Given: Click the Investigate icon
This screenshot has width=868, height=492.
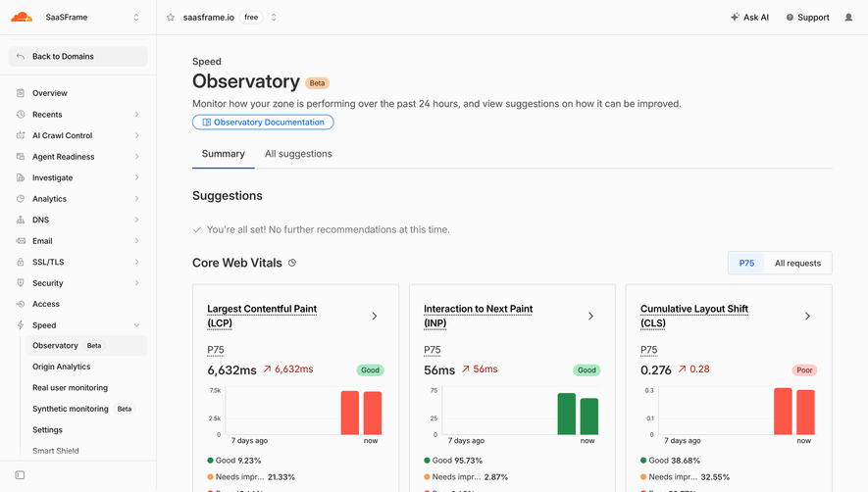Looking at the screenshot, I should [x=21, y=177].
